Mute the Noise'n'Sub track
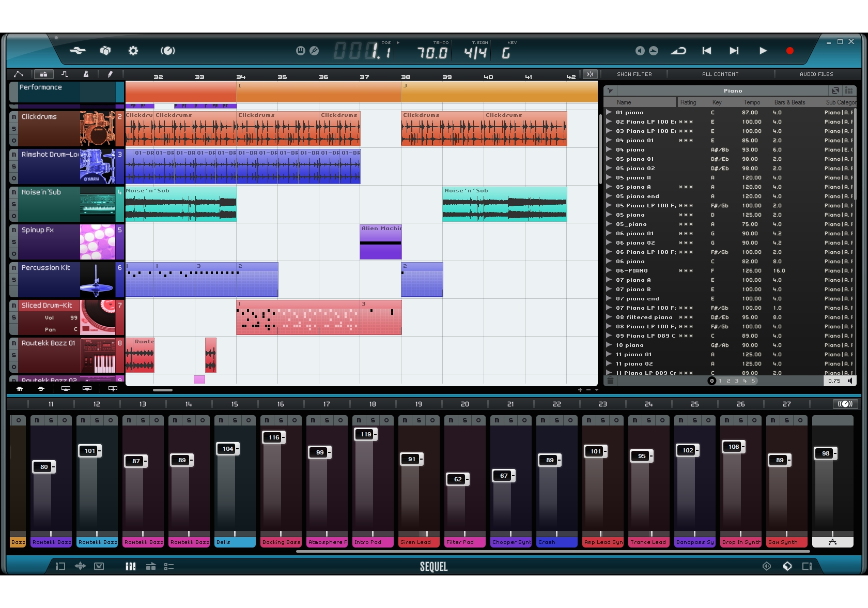 [14, 192]
